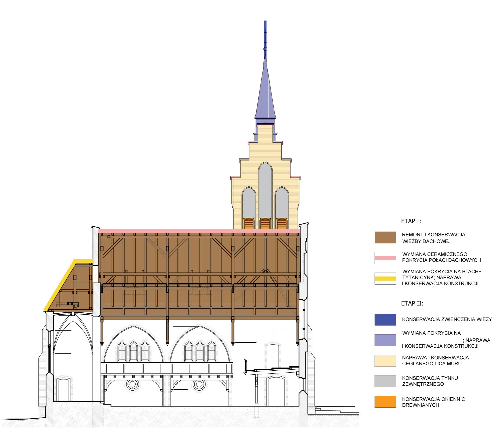Click the left gray arched tower window
Image resolution: width=504 pixels, height=437 pixels.
tap(249, 203)
